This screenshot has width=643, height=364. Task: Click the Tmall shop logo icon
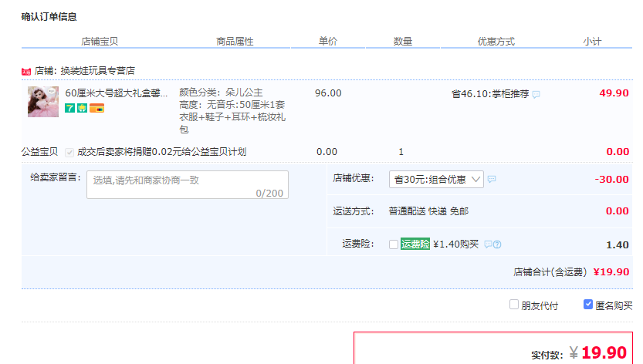[26, 71]
